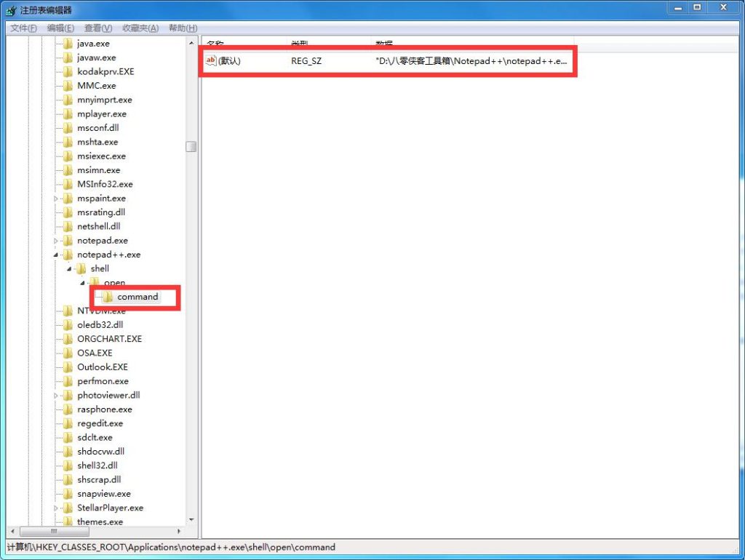Expand the notepad.exe key
Viewport: 745px width, 560px height.
55,241
